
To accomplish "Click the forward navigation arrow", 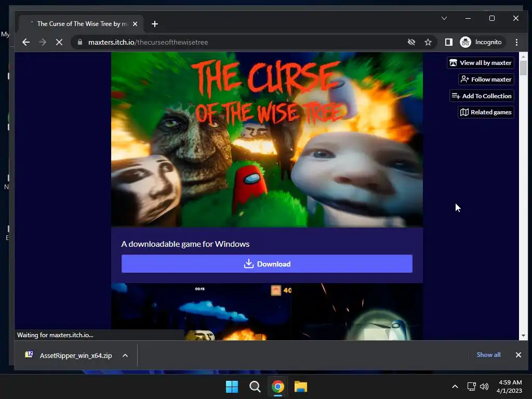I will tap(43, 42).
